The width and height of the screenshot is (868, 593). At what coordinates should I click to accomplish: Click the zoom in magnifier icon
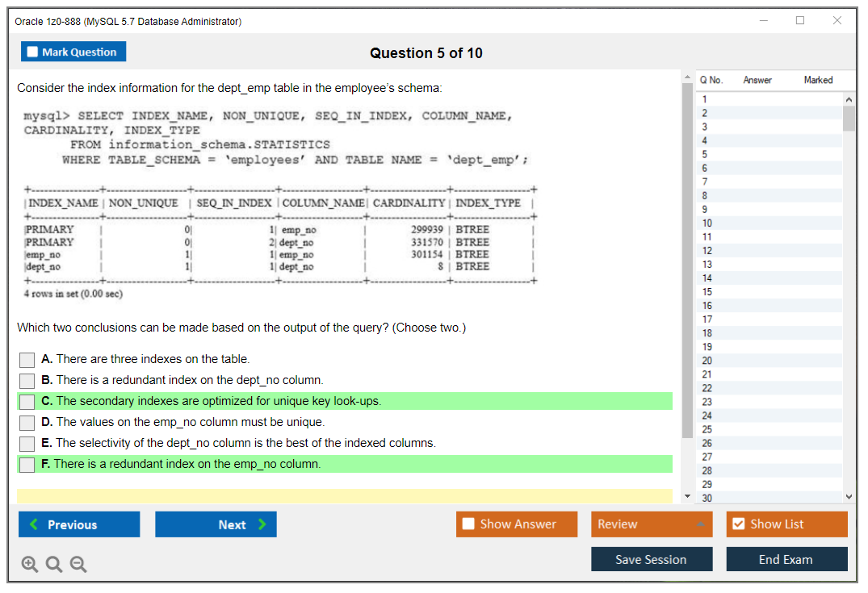pos(29,565)
